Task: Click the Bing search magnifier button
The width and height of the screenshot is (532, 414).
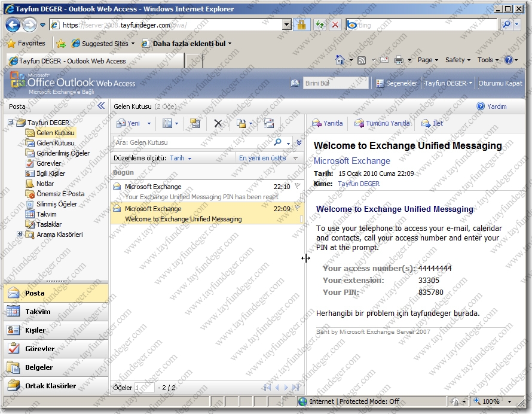Action: [x=506, y=25]
